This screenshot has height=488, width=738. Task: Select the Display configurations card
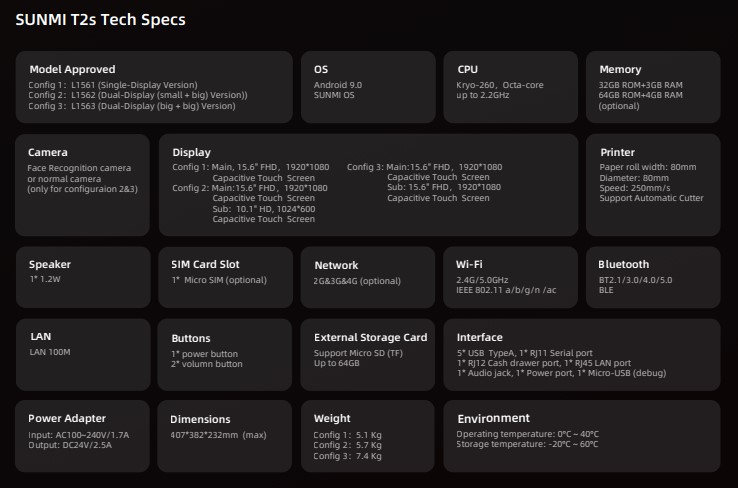(368, 185)
